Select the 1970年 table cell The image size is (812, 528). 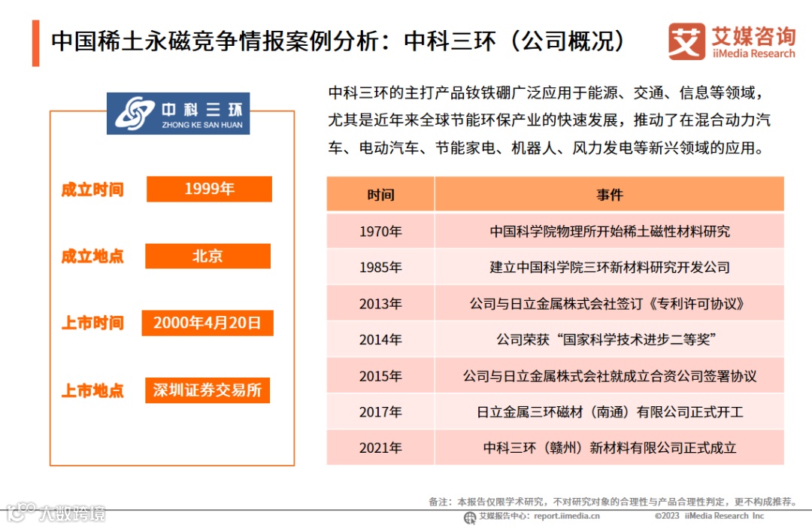click(380, 231)
